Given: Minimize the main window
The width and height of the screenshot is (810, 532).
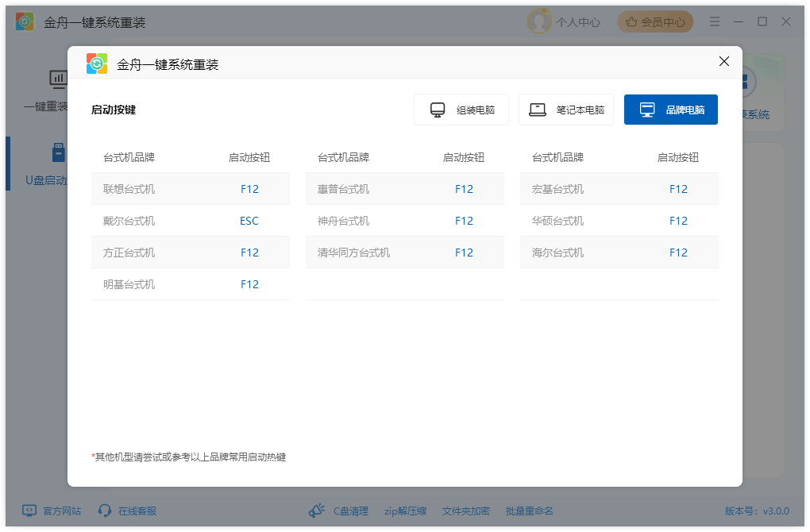Looking at the screenshot, I should click(x=739, y=21).
